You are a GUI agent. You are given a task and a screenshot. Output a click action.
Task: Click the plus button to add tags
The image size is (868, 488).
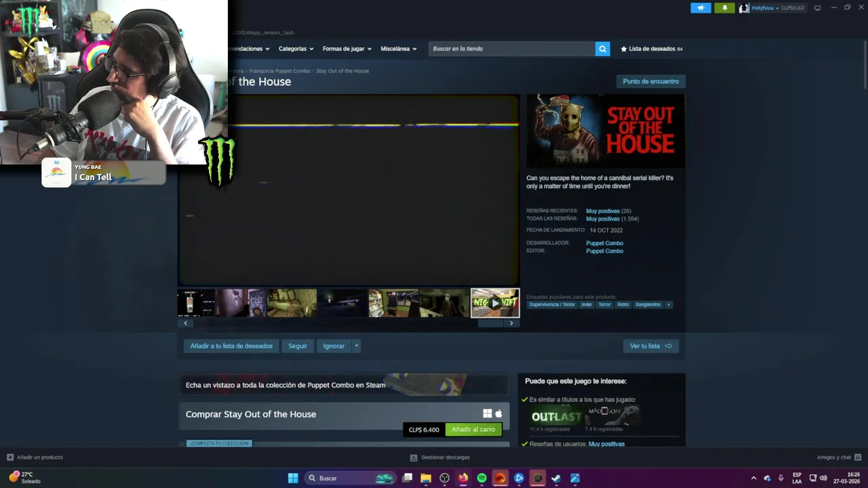click(x=669, y=305)
